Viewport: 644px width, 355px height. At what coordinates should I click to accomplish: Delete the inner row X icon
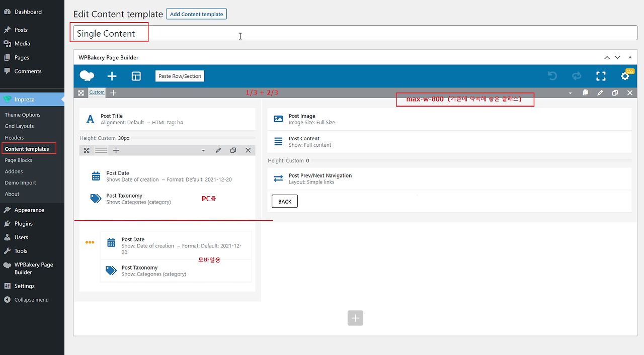pyautogui.click(x=248, y=150)
